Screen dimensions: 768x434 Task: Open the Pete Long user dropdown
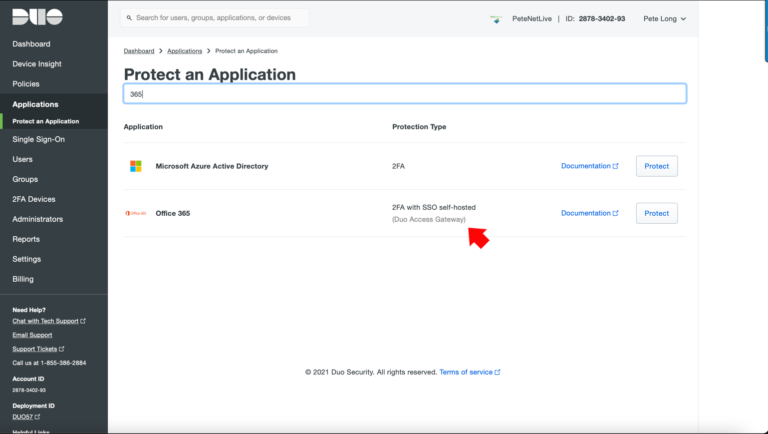coord(664,19)
